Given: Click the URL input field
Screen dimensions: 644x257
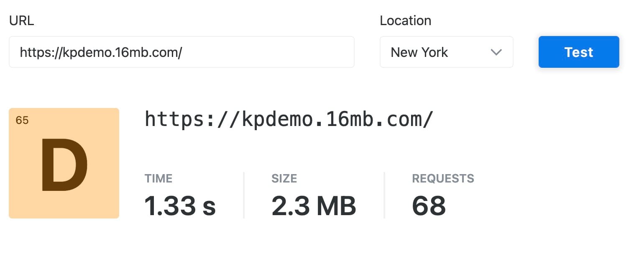Looking at the screenshot, I should coord(181,52).
